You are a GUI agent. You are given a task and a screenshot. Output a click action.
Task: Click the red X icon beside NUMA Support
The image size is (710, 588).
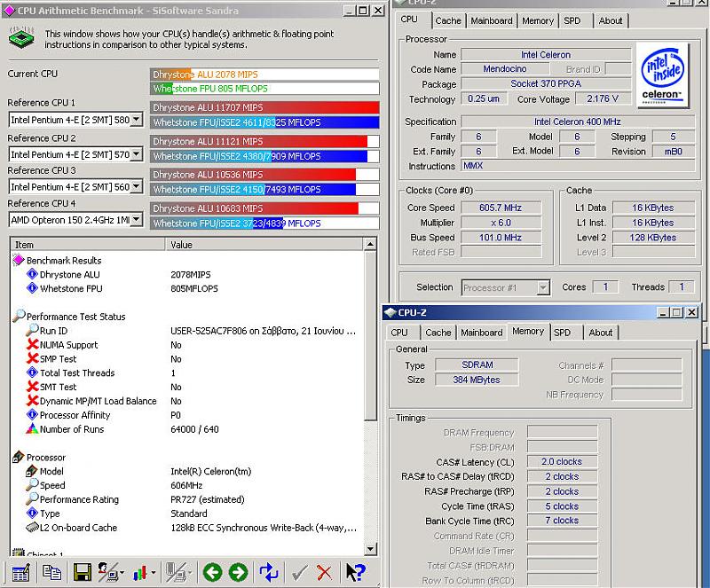point(32,344)
